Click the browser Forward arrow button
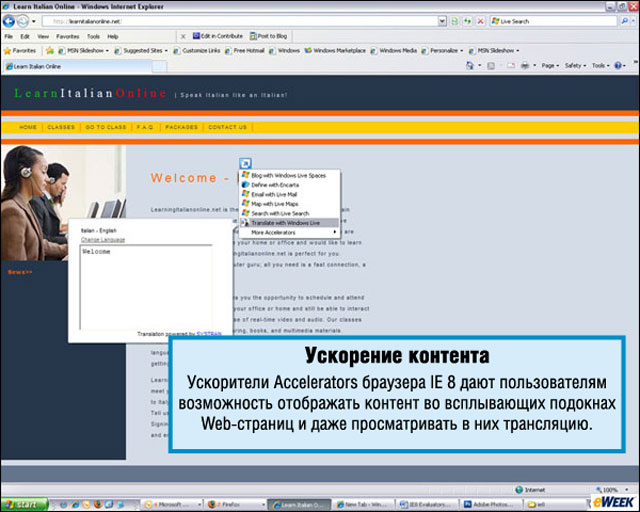Image resolution: width=640 pixels, height=512 pixels. [x=23, y=21]
